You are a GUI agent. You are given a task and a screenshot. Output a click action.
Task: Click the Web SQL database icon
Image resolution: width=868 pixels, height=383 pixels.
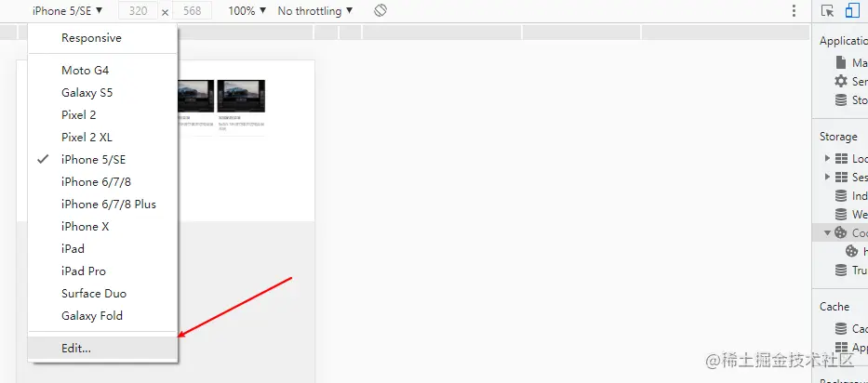coord(841,214)
